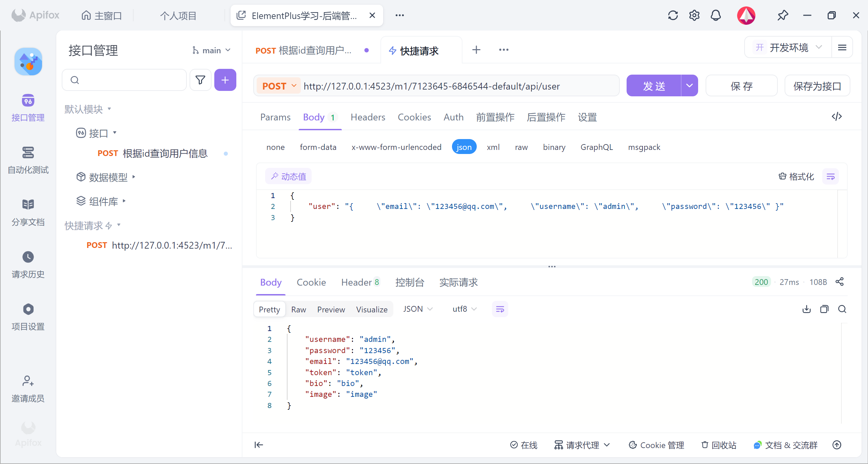Screen dimensions: 868x464
Task: Expand the 数据模型 tree node
Action: [108, 177]
